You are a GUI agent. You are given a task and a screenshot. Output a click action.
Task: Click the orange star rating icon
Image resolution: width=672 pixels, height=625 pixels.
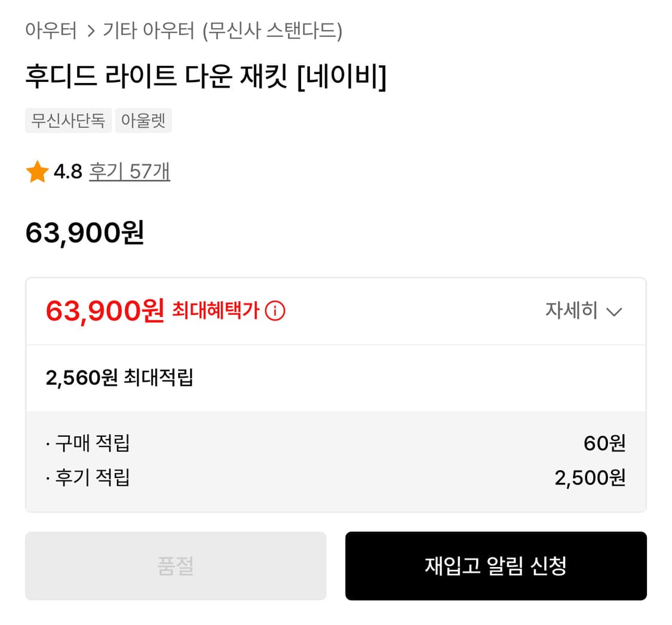37,173
